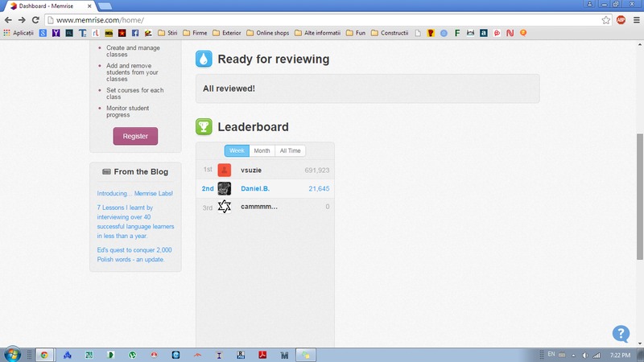Open Adobe Reader from the taskbar

262,355
